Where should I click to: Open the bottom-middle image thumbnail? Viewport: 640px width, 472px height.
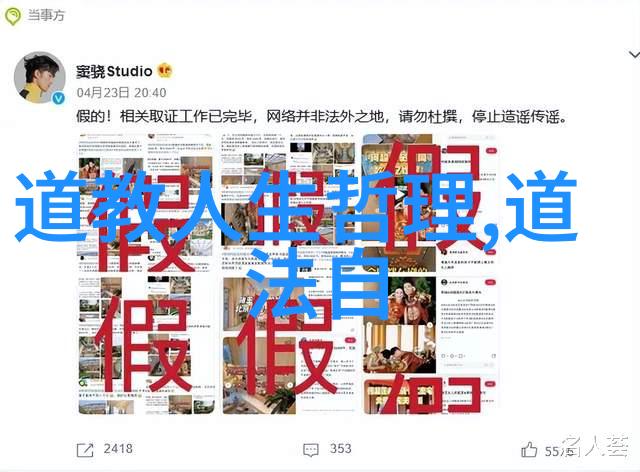coord(288,346)
